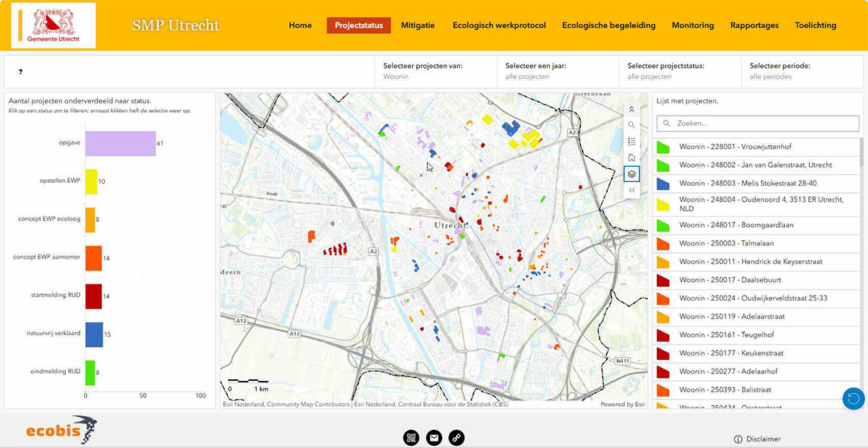Click the blue circular refresh button
Image resolution: width=868 pixels, height=448 pixels.
[x=854, y=398]
